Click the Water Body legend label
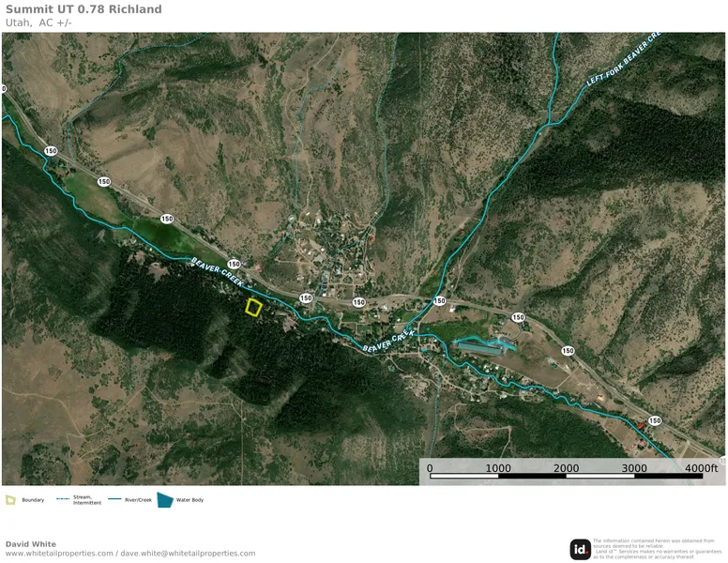Image resolution: width=728 pixels, height=563 pixels. [x=190, y=500]
